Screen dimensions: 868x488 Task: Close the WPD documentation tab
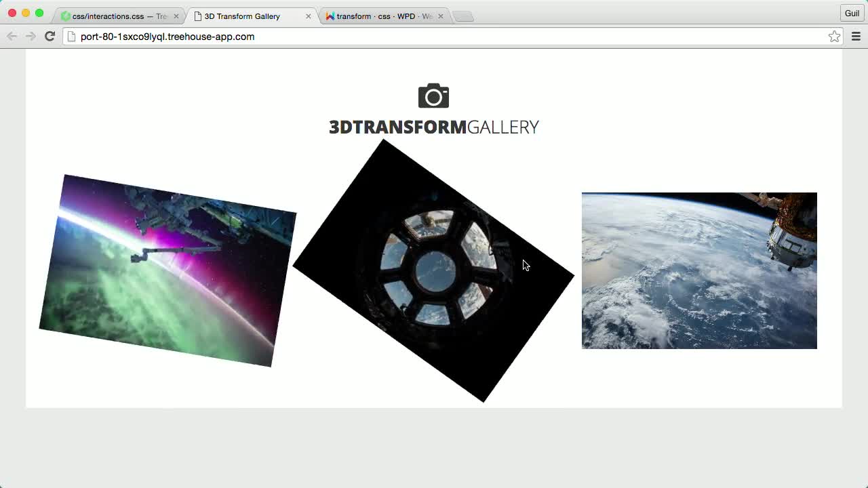tap(441, 16)
